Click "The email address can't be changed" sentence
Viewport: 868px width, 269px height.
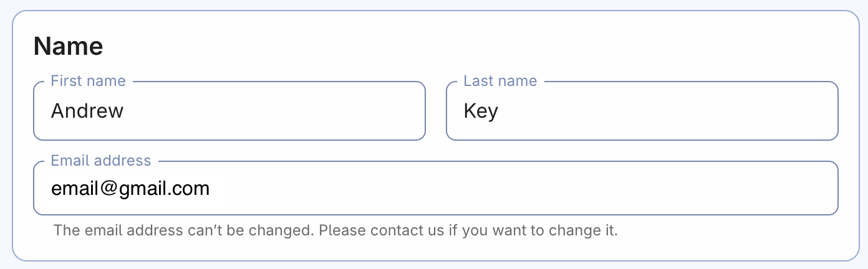coord(183,231)
